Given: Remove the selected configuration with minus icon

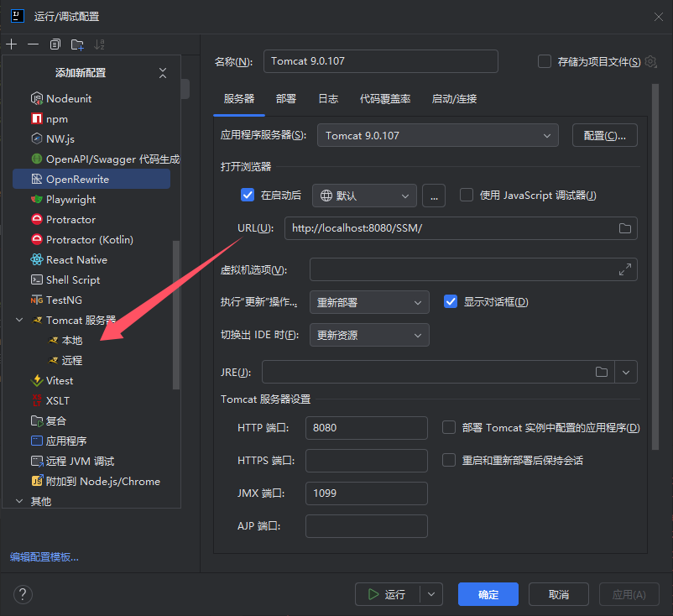Looking at the screenshot, I should tap(33, 44).
